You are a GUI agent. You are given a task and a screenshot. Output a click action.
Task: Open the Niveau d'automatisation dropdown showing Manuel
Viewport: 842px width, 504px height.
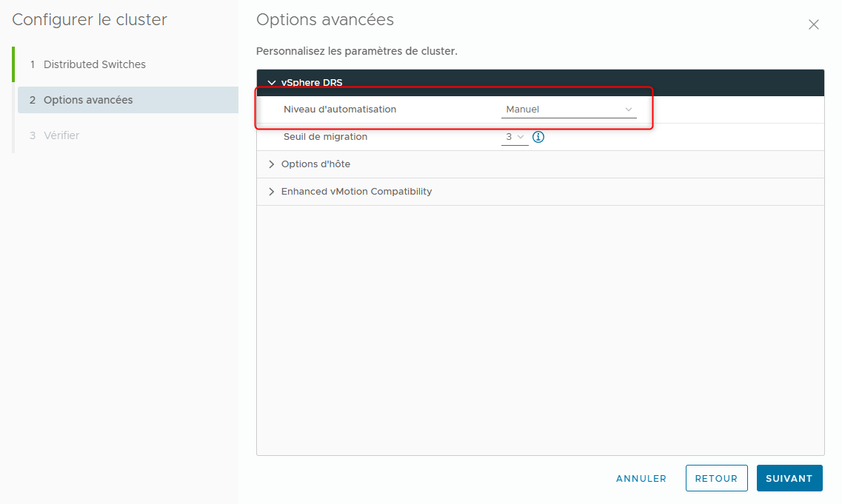coord(569,109)
